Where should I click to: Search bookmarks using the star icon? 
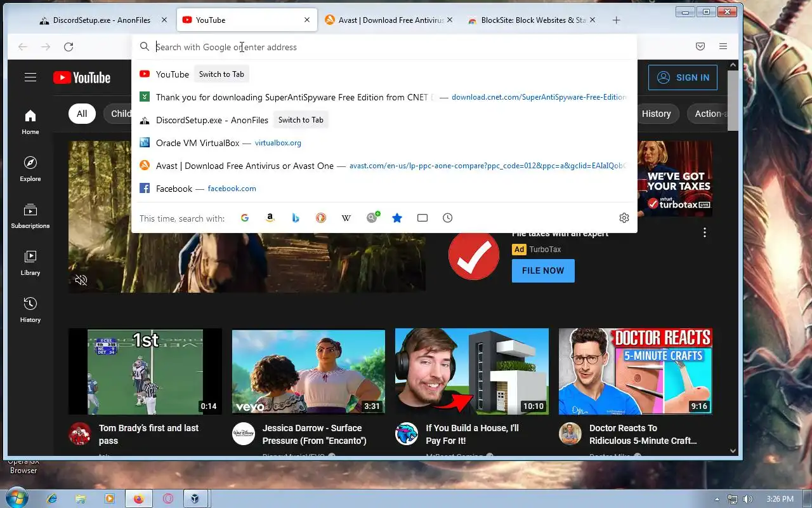click(x=397, y=218)
